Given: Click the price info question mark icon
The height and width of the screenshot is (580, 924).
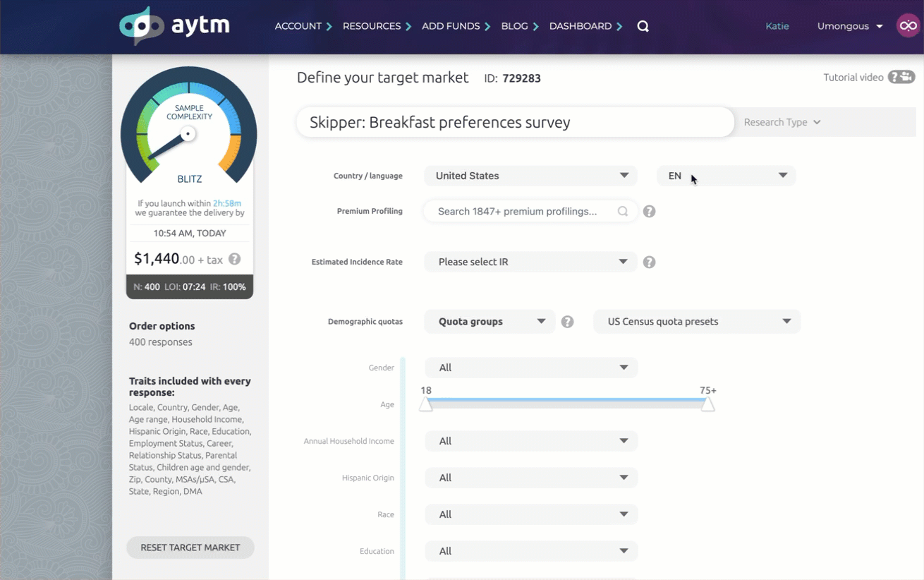Looking at the screenshot, I should click(x=235, y=259).
